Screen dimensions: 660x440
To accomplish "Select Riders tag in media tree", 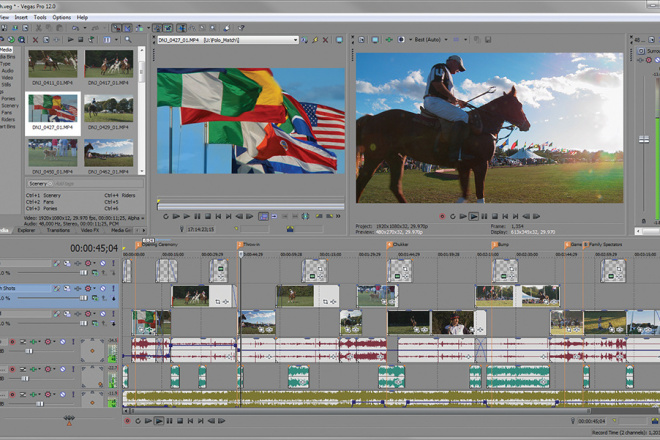I will point(8,119).
